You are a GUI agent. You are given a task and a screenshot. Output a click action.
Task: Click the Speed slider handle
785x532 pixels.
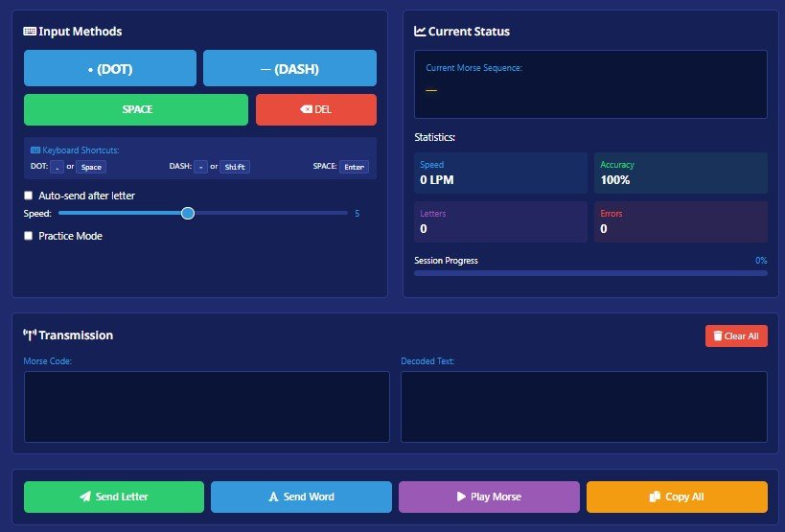click(x=188, y=213)
